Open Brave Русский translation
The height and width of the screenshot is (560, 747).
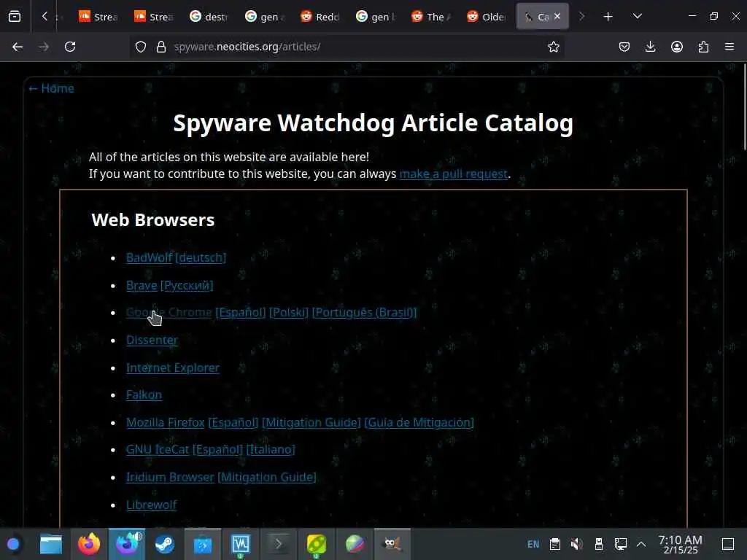point(187,285)
